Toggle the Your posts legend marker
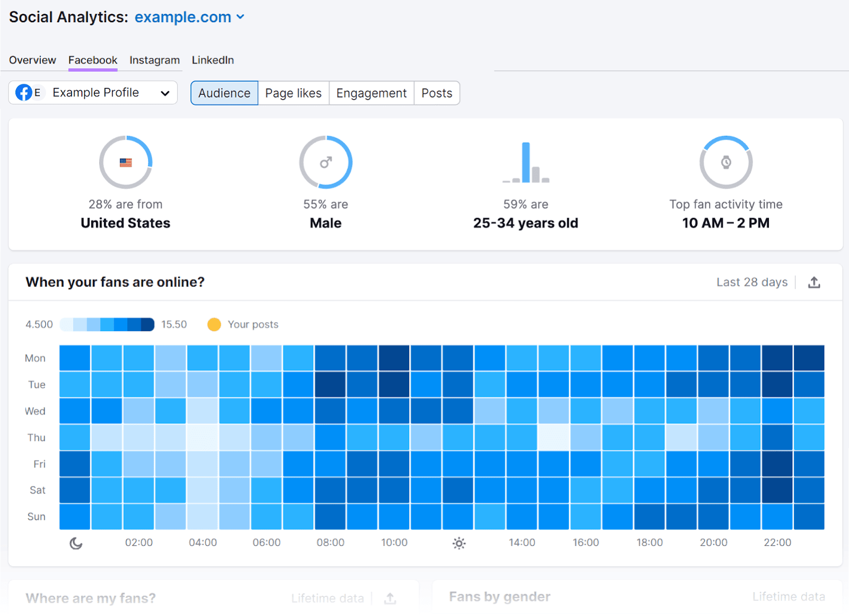The image size is (849, 616). click(x=214, y=324)
